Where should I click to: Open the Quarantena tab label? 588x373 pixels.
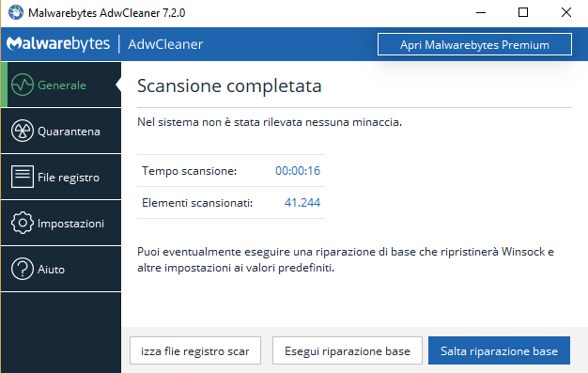(x=69, y=132)
